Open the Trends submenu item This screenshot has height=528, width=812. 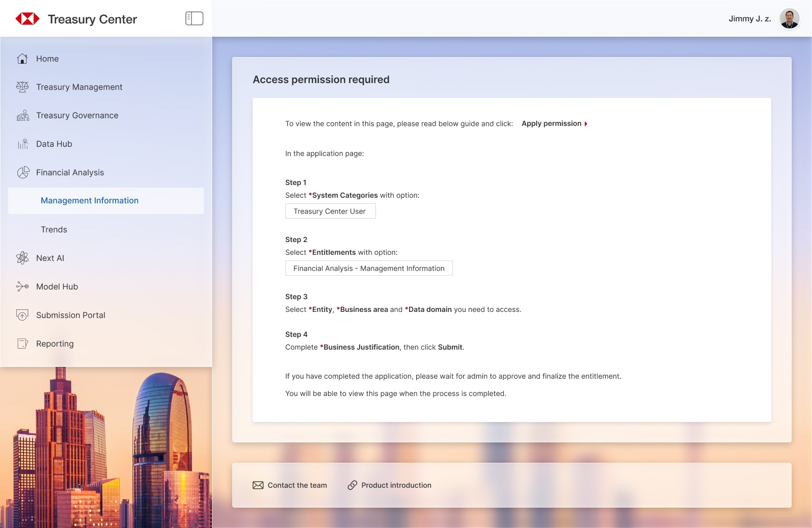click(x=54, y=230)
